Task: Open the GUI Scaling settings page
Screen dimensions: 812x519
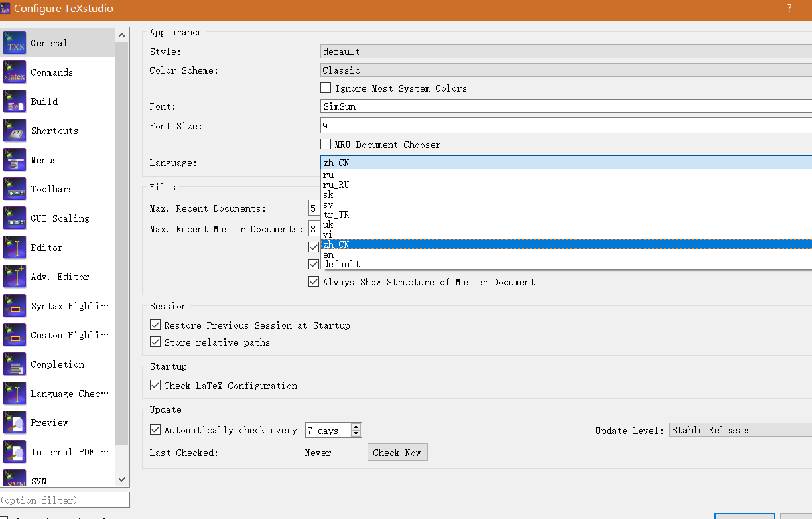Action: (58, 218)
